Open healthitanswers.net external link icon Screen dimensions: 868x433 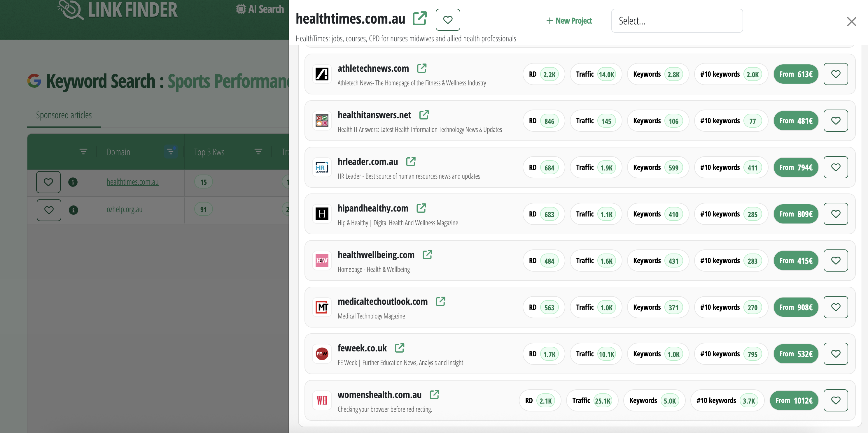coord(424,115)
